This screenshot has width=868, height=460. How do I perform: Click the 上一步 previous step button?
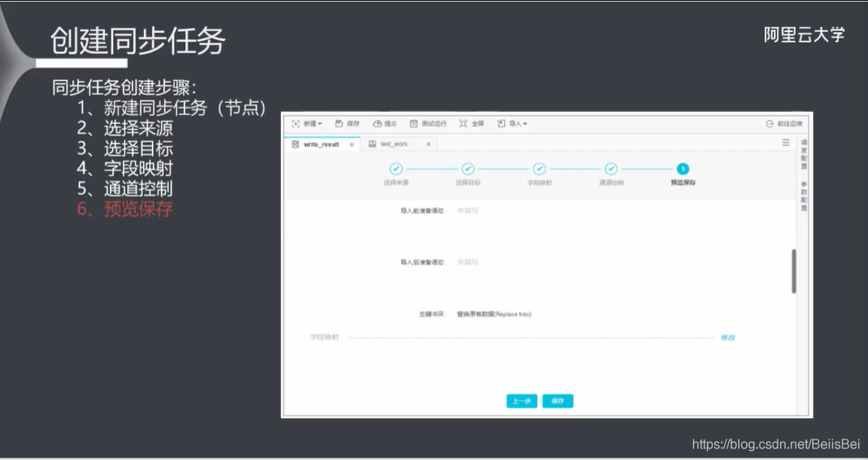(521, 401)
